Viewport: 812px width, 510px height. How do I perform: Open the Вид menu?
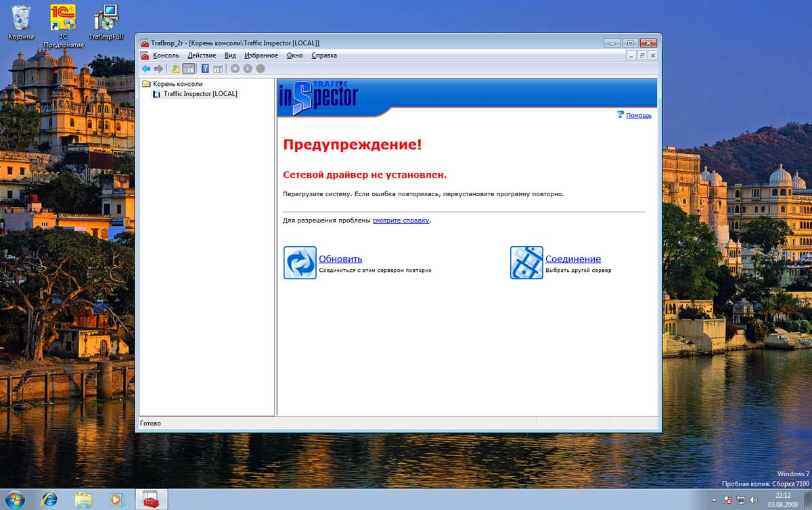230,55
